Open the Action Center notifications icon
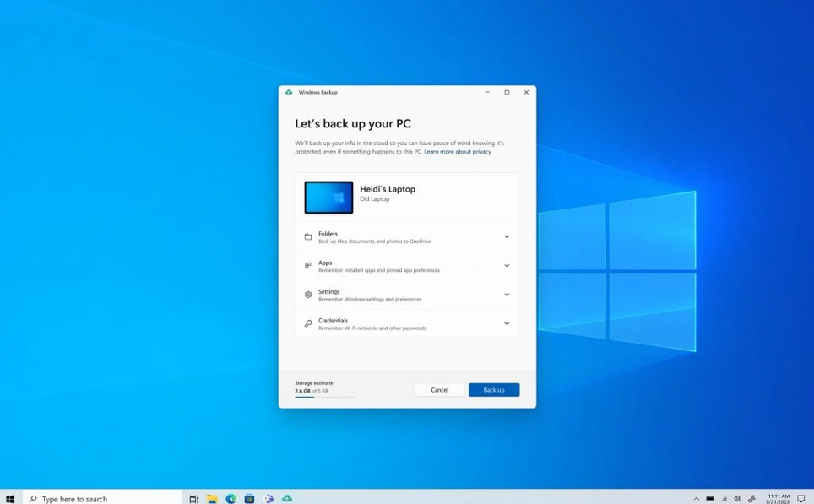Viewport: 814px width, 504px height. pyautogui.click(x=801, y=499)
